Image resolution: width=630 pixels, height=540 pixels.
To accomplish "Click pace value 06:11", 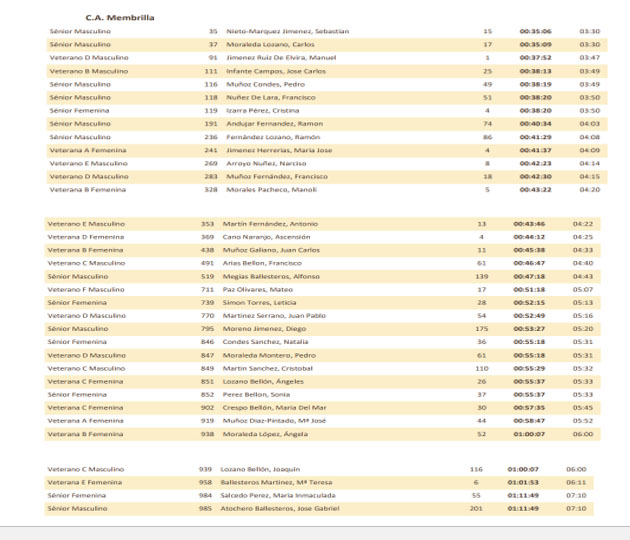I will click(x=576, y=482).
